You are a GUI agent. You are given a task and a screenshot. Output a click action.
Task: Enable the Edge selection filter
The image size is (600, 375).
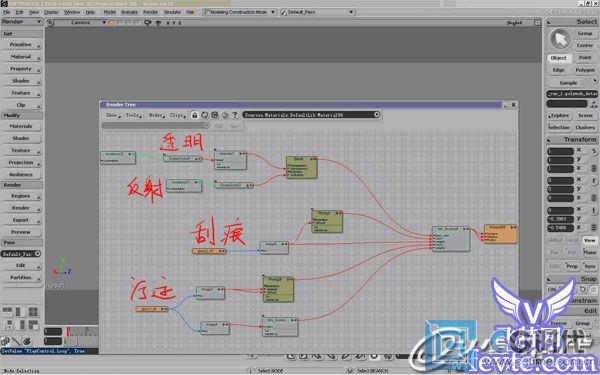pyautogui.click(x=559, y=70)
